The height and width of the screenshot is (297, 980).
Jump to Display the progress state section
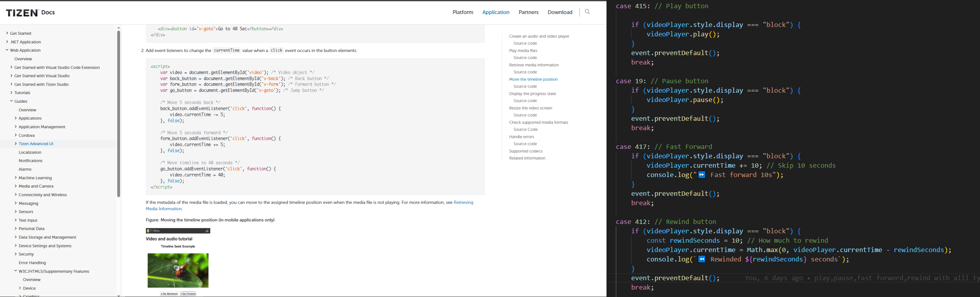[532, 94]
